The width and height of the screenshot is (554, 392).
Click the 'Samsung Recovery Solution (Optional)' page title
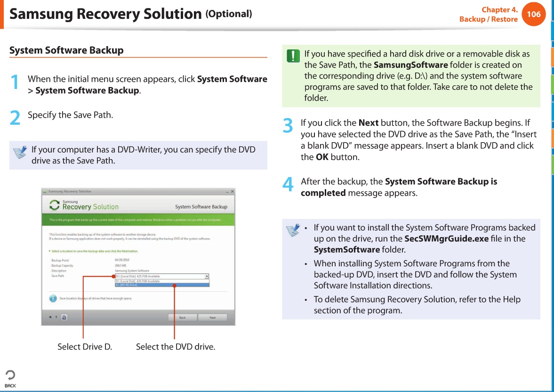pyautogui.click(x=130, y=14)
